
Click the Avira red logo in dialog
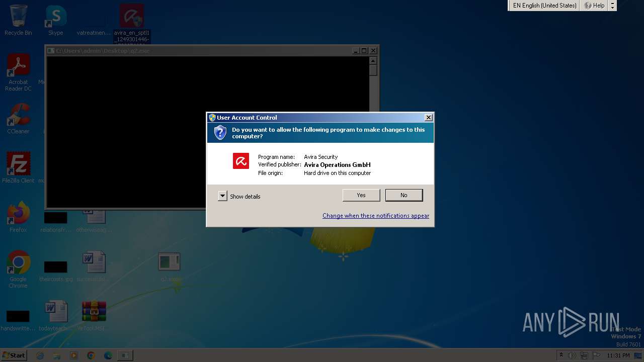point(241,161)
